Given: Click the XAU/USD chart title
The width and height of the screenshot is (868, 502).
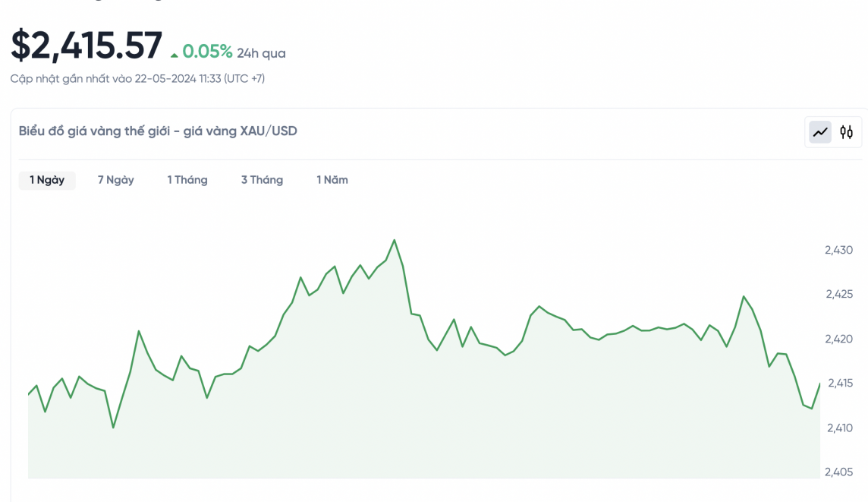Looking at the screenshot, I should (158, 131).
